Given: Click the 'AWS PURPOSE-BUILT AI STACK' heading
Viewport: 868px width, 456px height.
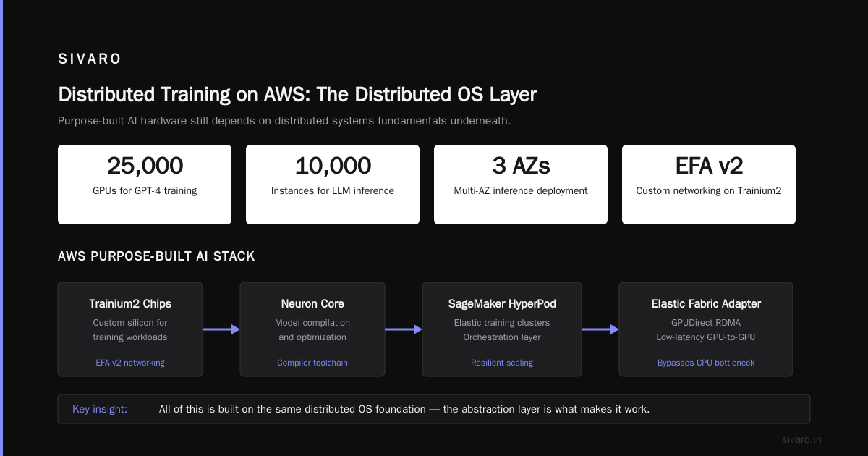Looking at the screenshot, I should point(156,256).
